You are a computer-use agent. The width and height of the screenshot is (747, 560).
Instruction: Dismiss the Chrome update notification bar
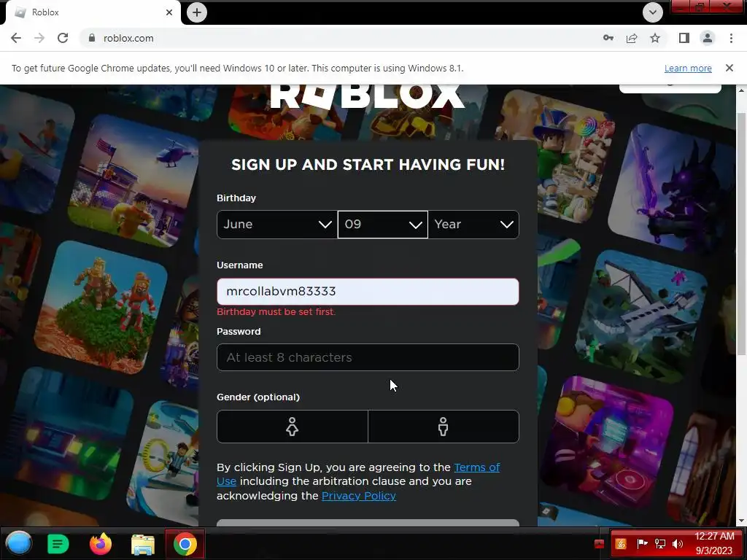click(729, 68)
